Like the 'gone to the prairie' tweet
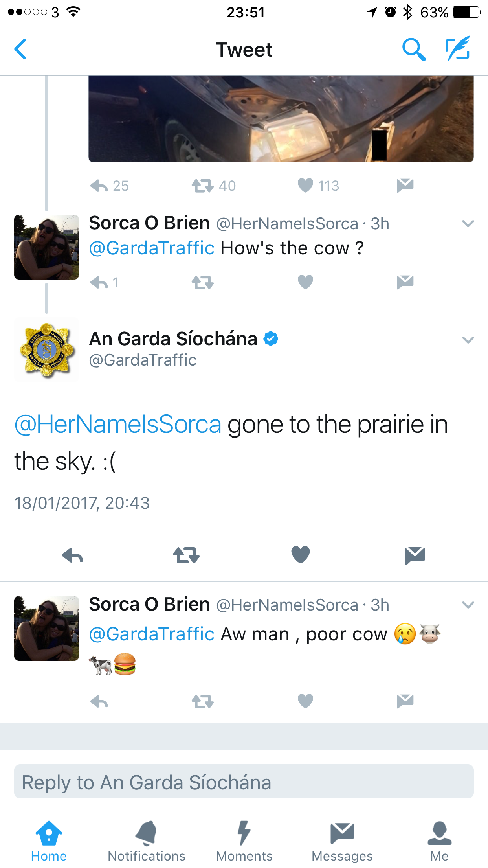Viewport: 488px width, 868px height. click(301, 555)
